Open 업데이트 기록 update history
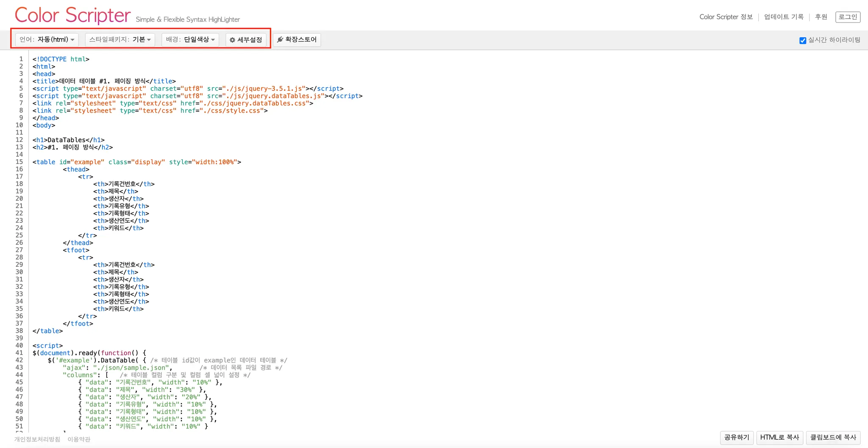 pos(784,17)
